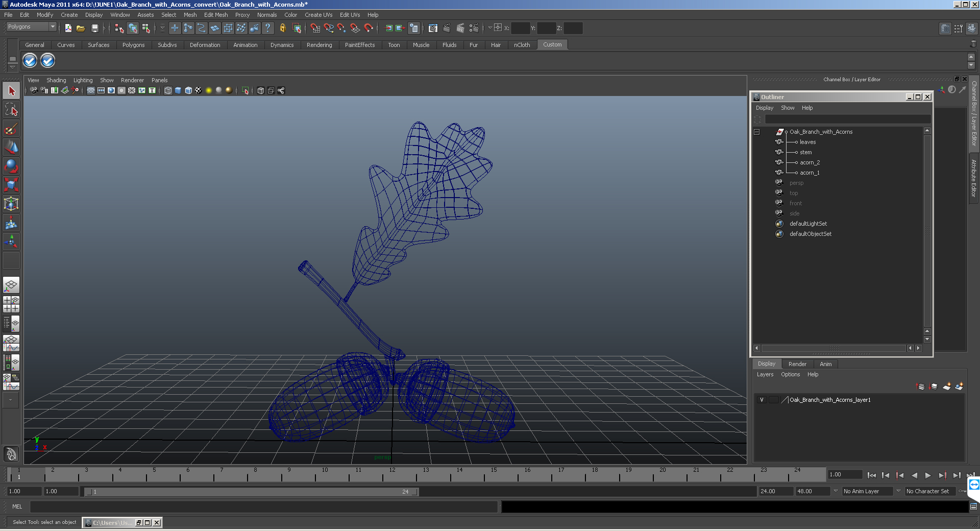Open Render Settings clapperboard with dots

click(474, 28)
